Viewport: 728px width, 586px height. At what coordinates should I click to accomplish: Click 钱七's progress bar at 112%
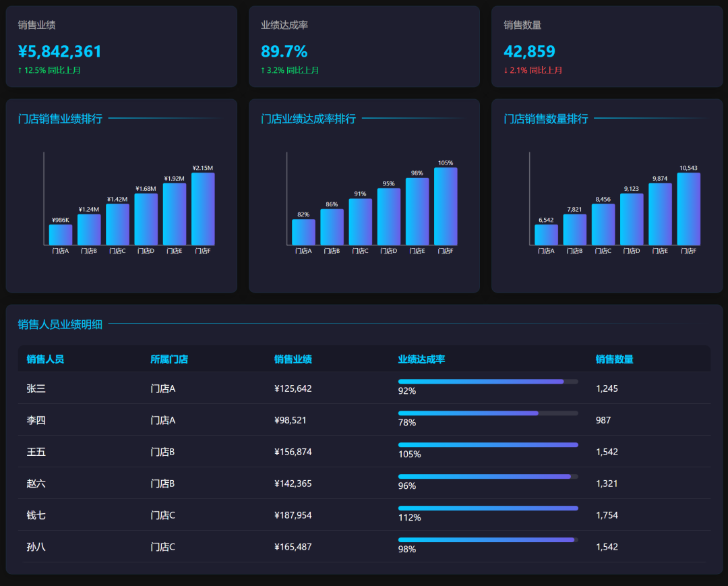coord(488,508)
